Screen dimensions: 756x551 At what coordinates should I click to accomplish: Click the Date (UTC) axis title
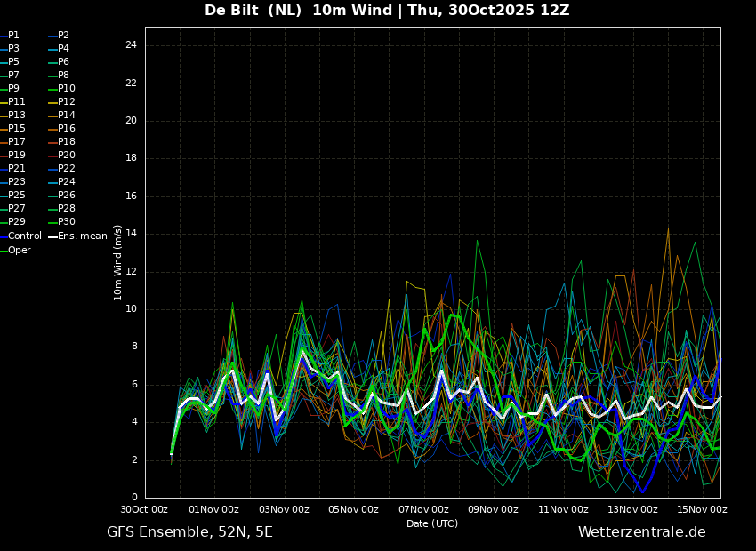tap(432, 523)
